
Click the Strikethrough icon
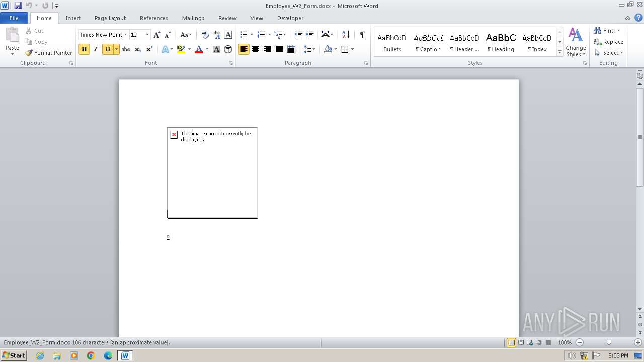coord(126,49)
